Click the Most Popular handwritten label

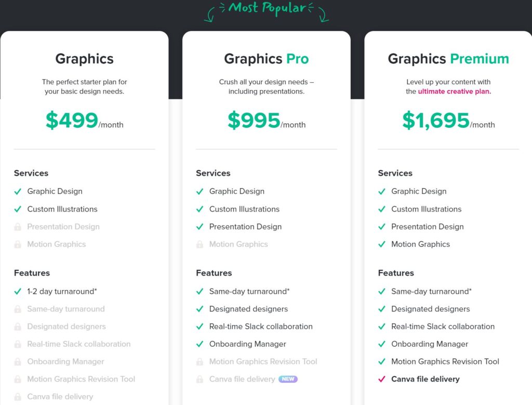tap(267, 8)
